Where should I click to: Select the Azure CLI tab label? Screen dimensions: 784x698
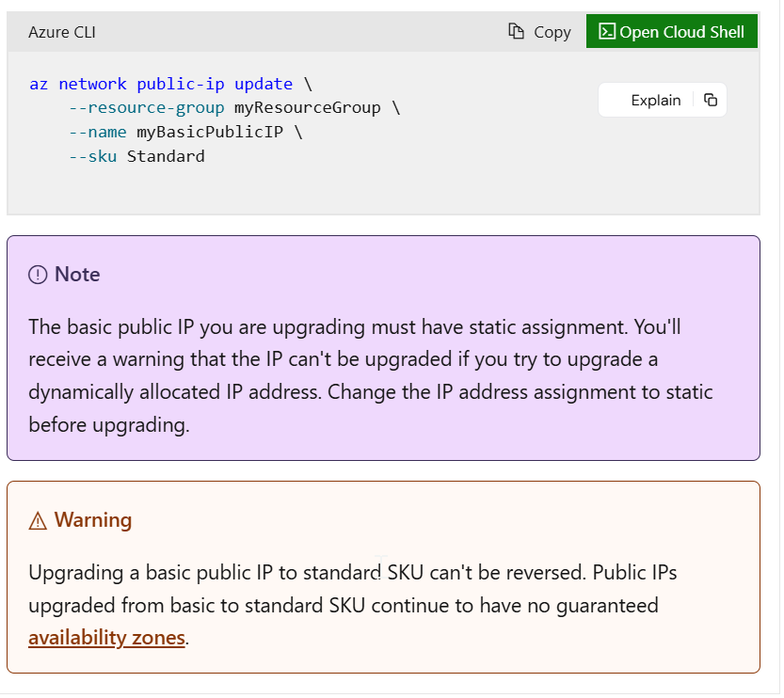(x=62, y=31)
